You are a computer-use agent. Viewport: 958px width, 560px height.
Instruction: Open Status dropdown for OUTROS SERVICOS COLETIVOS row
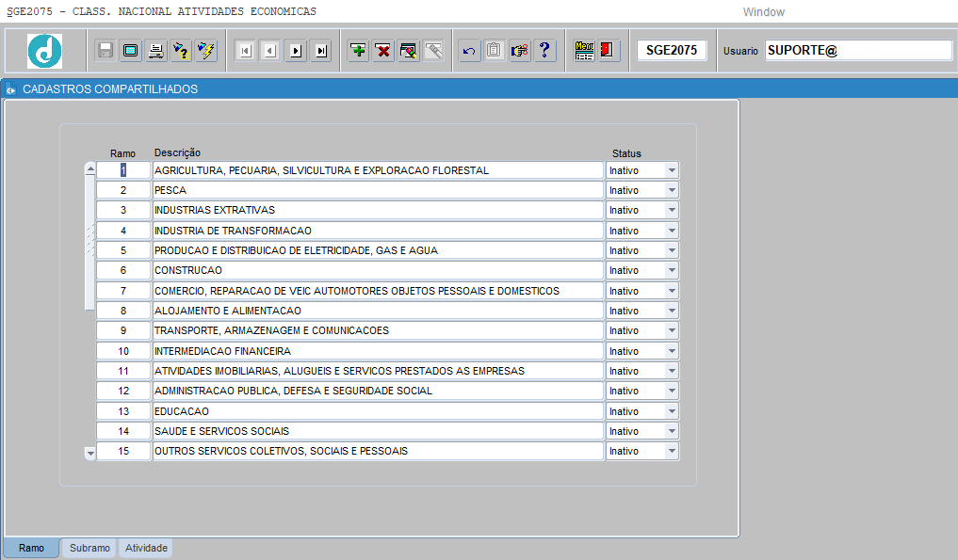click(672, 451)
